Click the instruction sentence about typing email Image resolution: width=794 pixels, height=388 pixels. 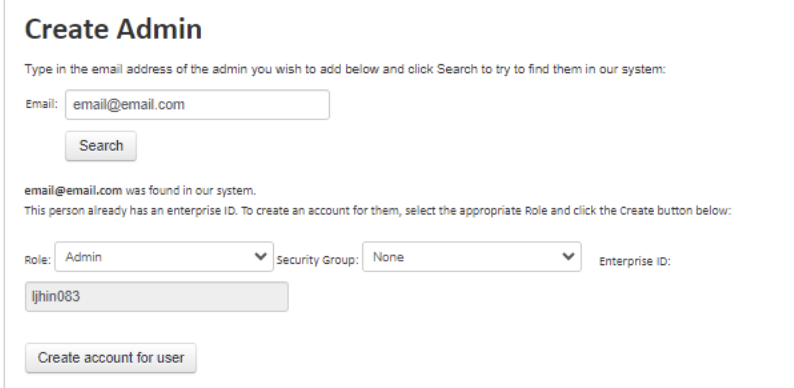(x=345, y=69)
